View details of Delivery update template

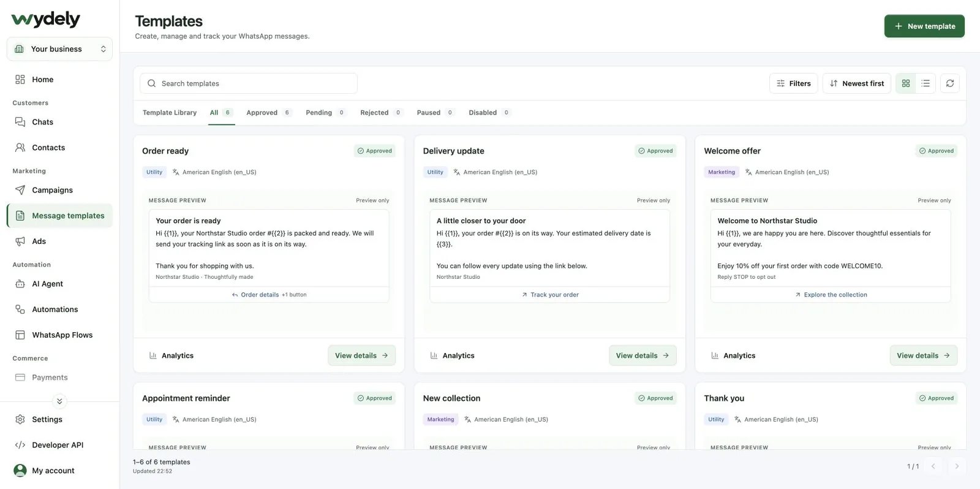[643, 355]
